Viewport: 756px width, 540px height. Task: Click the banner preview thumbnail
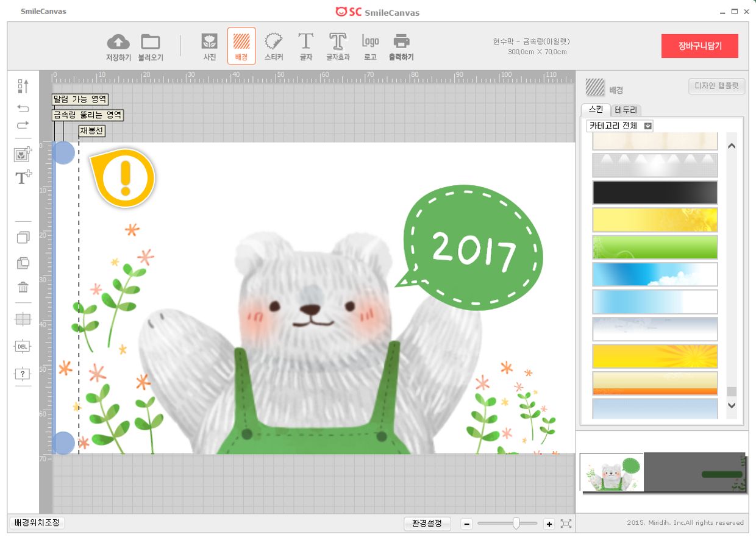pyautogui.click(x=663, y=472)
